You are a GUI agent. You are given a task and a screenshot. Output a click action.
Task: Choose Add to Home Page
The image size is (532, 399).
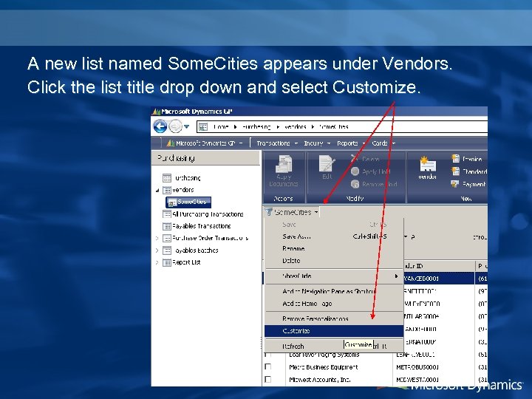click(334, 304)
